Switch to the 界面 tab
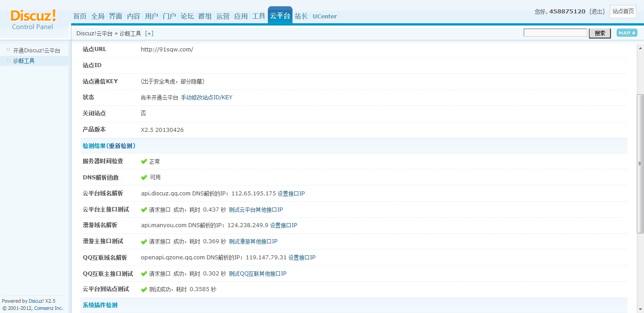 (116, 16)
